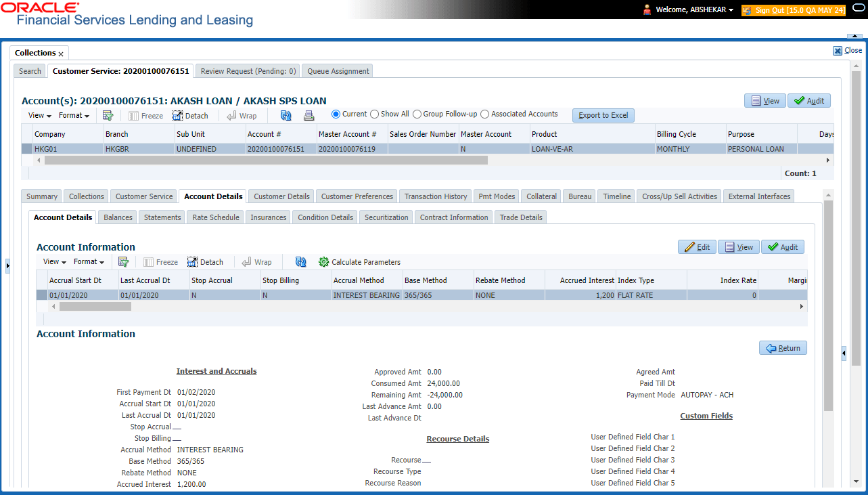Click Freeze in Account Information toolbar

(x=160, y=262)
